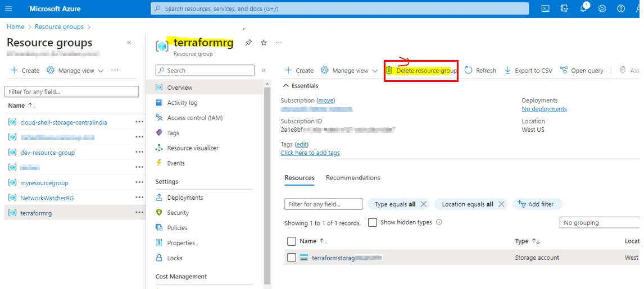The width and height of the screenshot is (644, 289).
Task: Enable Show hidden types checkbox
Action: (372, 222)
